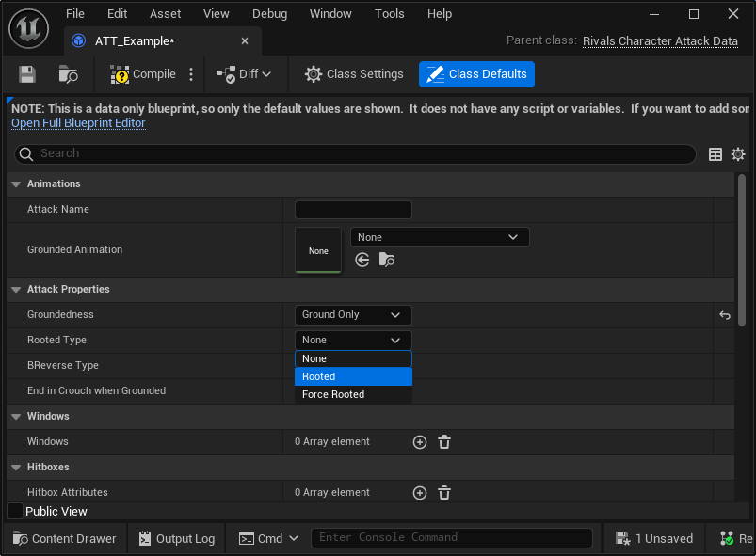Open the Tools menu
The height and width of the screenshot is (556, 756).
389,14
